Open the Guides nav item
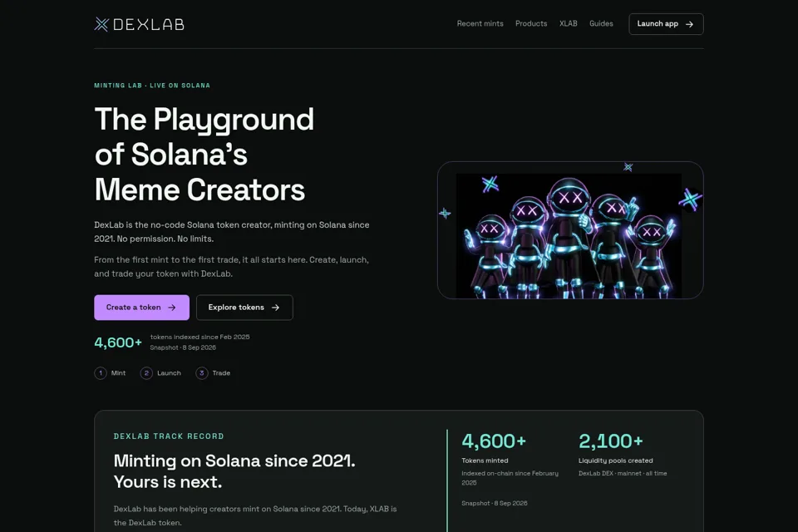 click(x=601, y=23)
